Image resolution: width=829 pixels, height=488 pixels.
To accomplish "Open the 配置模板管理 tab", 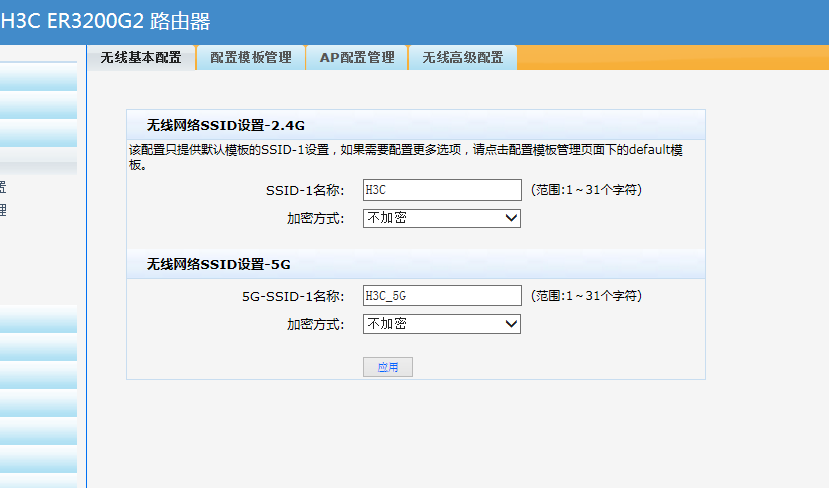I will click(x=251, y=57).
